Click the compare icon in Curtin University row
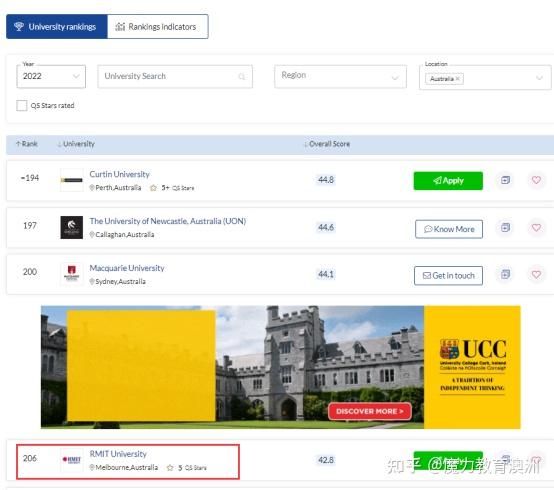The height and width of the screenshot is (490, 554). (505, 180)
